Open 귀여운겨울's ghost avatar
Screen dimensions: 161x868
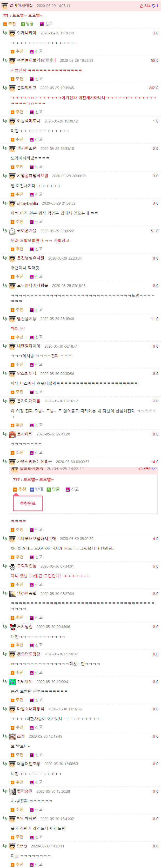(x=12, y=231)
